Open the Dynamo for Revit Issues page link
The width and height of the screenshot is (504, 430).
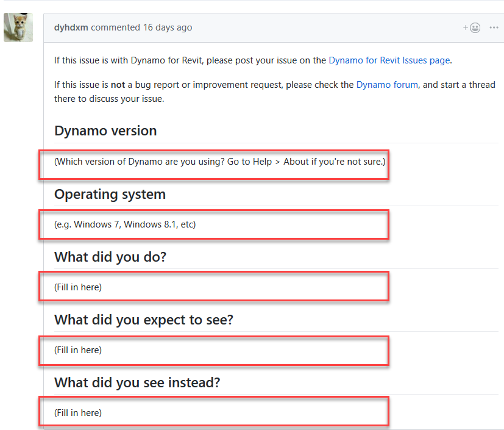pyautogui.click(x=388, y=60)
